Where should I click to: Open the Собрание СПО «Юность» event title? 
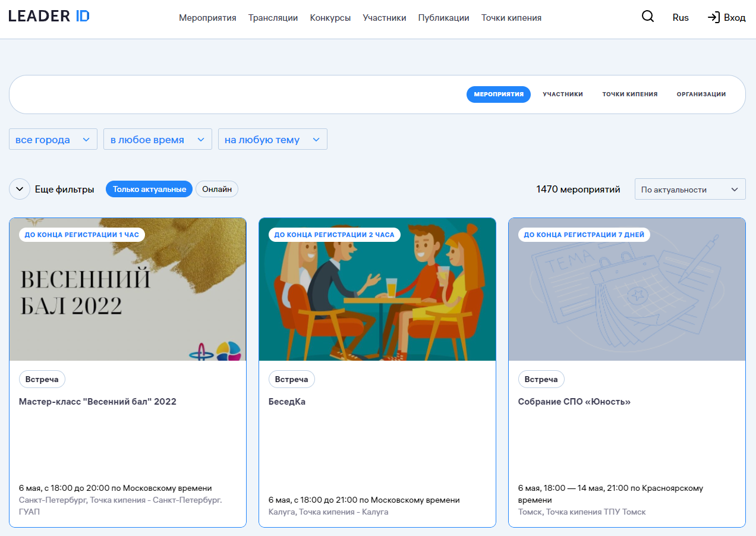(x=574, y=402)
